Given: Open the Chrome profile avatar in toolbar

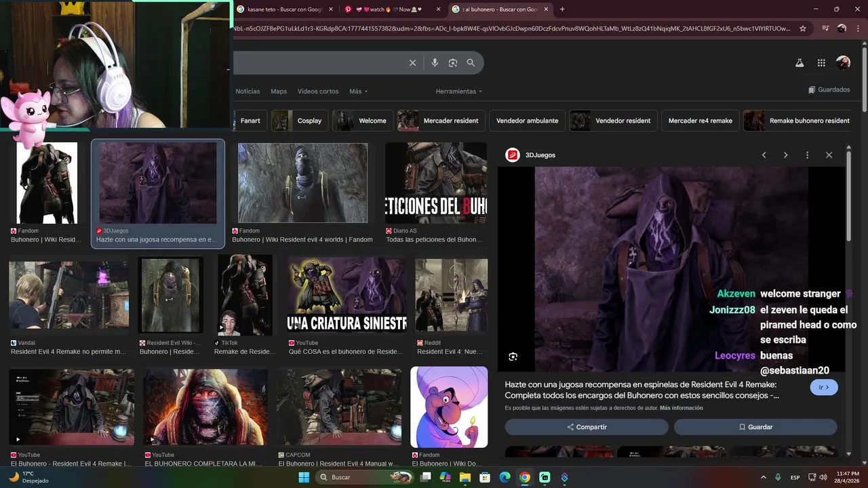Looking at the screenshot, I should tap(842, 28).
